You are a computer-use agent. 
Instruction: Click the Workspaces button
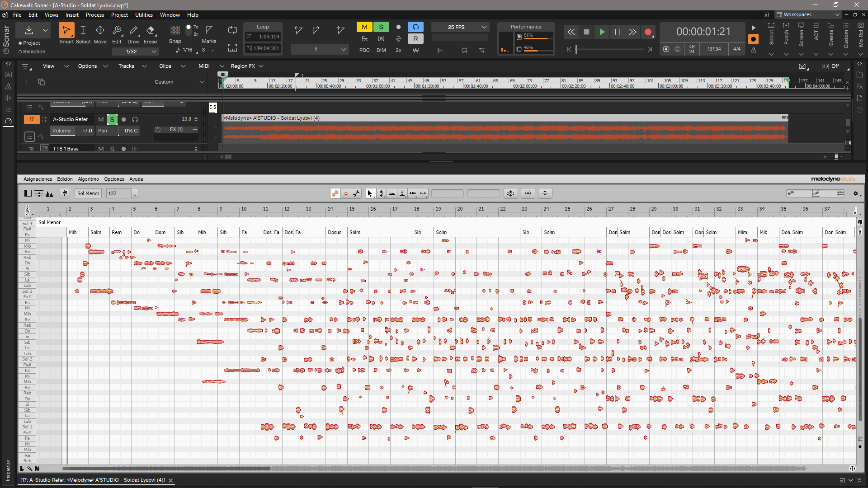tap(807, 14)
